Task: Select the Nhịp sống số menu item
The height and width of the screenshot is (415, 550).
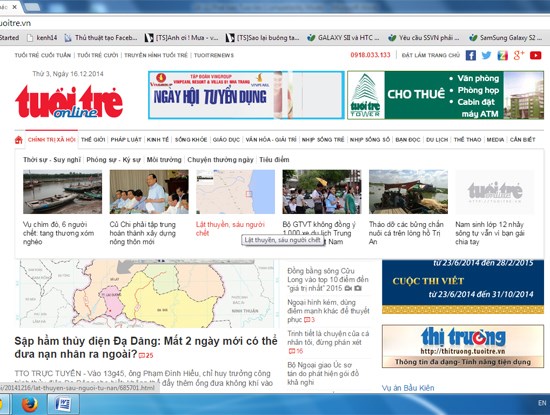Action: [x=370, y=140]
